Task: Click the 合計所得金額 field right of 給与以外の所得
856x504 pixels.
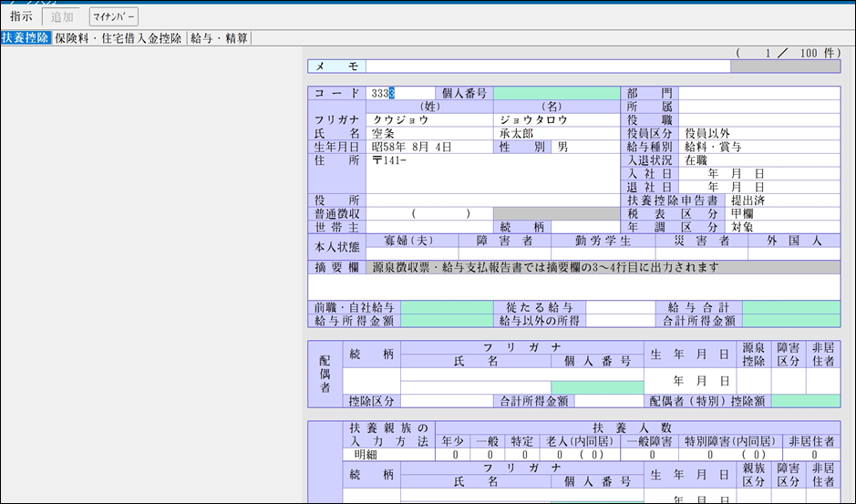Action: (x=791, y=321)
